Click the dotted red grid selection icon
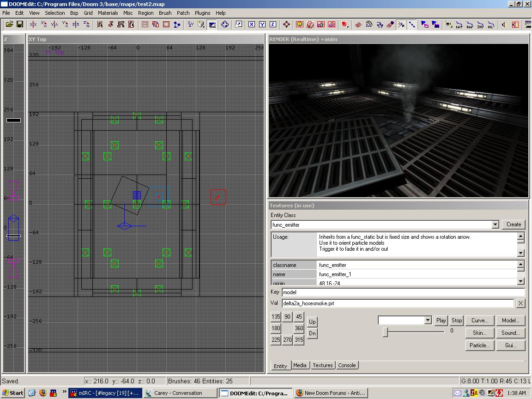532x399 pixels. (x=145, y=24)
